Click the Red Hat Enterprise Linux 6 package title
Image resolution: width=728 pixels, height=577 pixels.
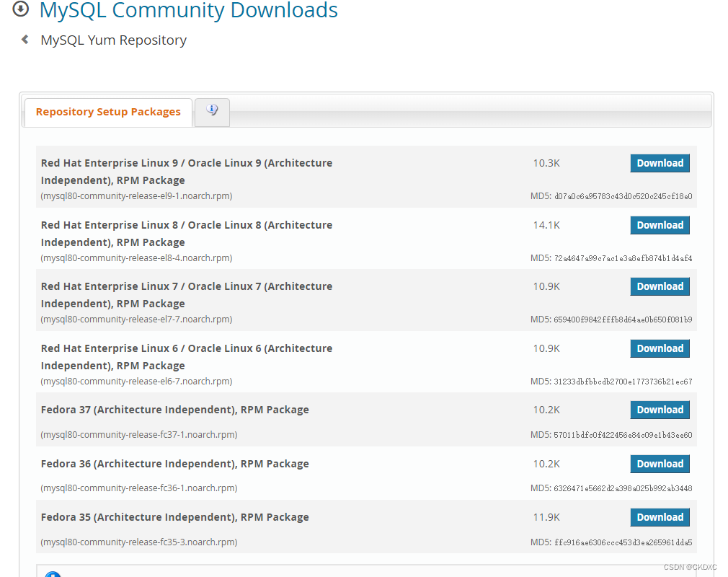pos(187,357)
